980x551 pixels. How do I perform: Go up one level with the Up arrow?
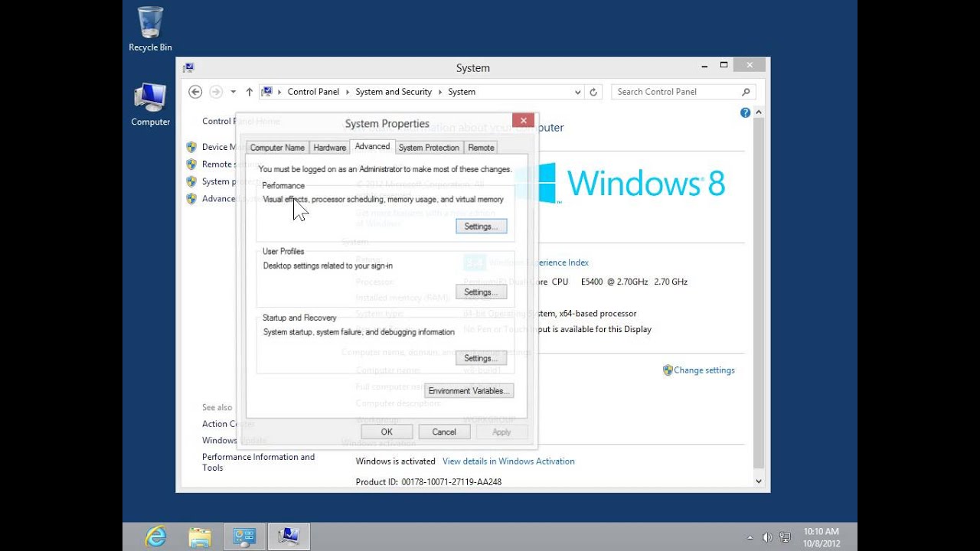249,92
